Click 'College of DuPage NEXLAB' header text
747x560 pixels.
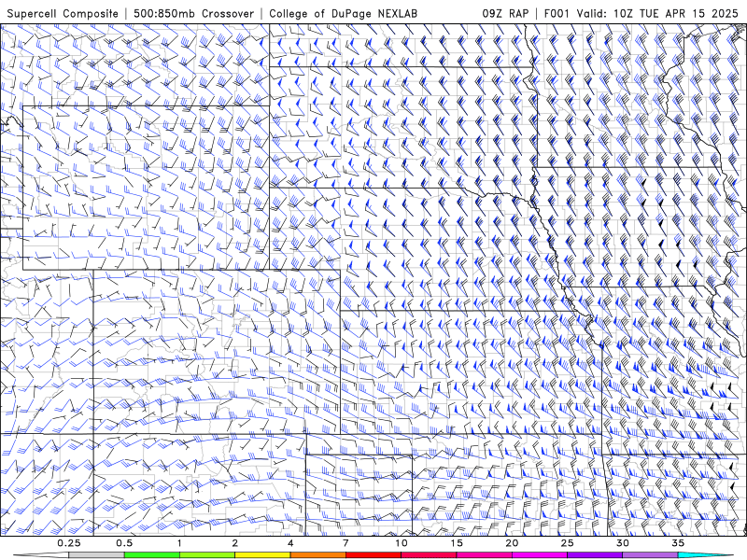(343, 13)
